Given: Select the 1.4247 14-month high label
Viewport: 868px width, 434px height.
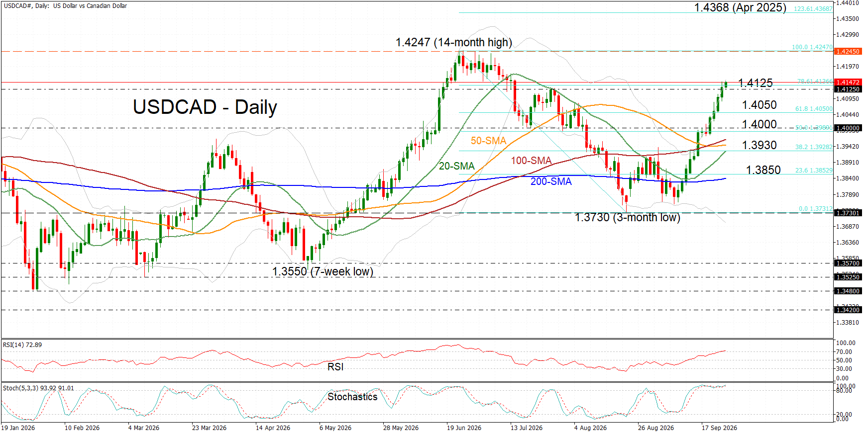Looking at the screenshot, I should tap(453, 42).
